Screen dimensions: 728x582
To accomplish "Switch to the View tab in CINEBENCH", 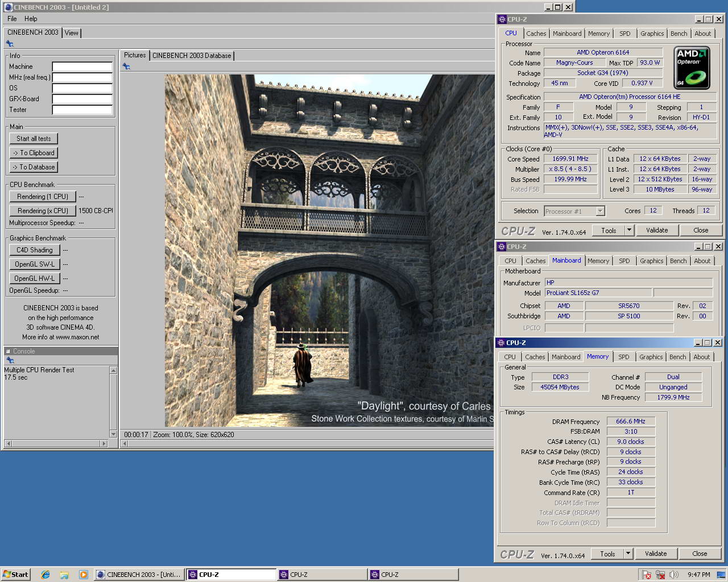I will [x=72, y=33].
